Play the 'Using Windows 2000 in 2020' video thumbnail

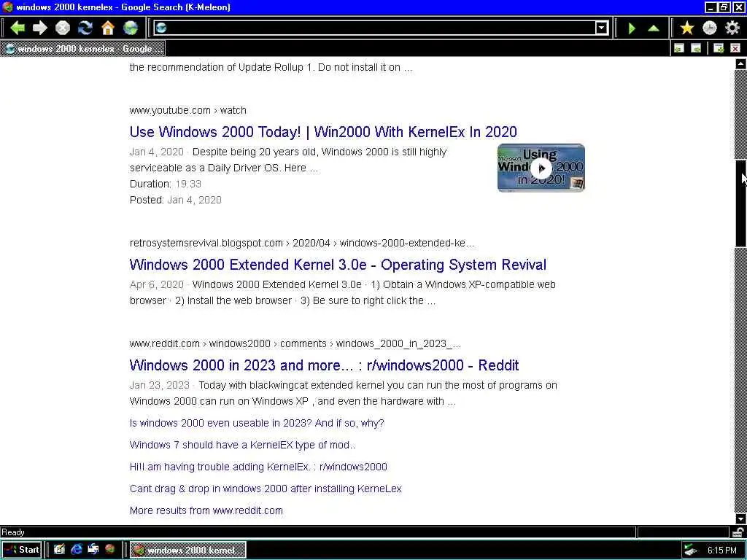click(541, 168)
